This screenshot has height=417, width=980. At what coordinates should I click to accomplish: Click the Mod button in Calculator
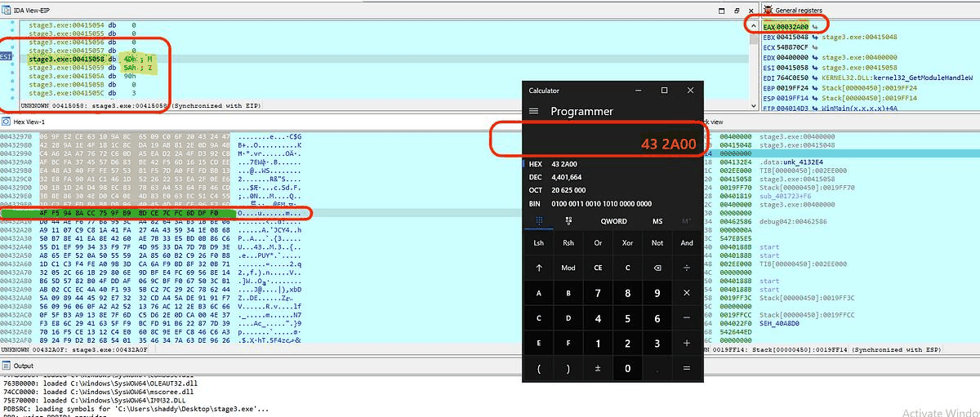pos(568,267)
